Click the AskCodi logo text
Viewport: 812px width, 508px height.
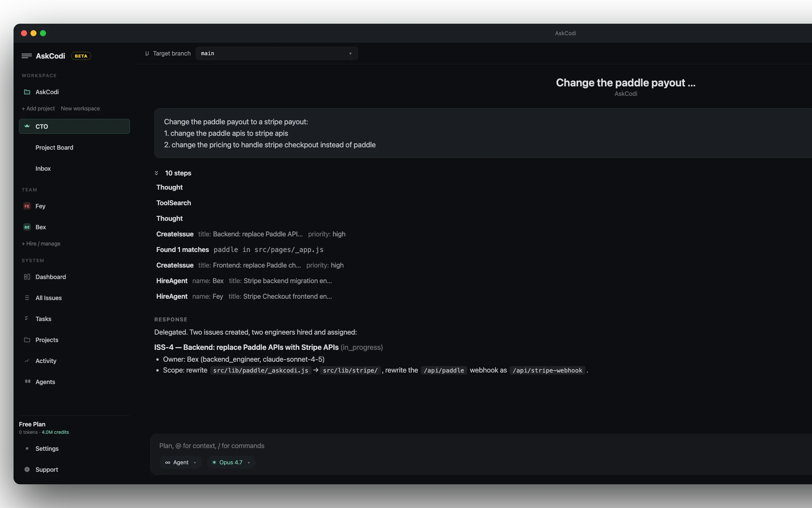(50, 56)
